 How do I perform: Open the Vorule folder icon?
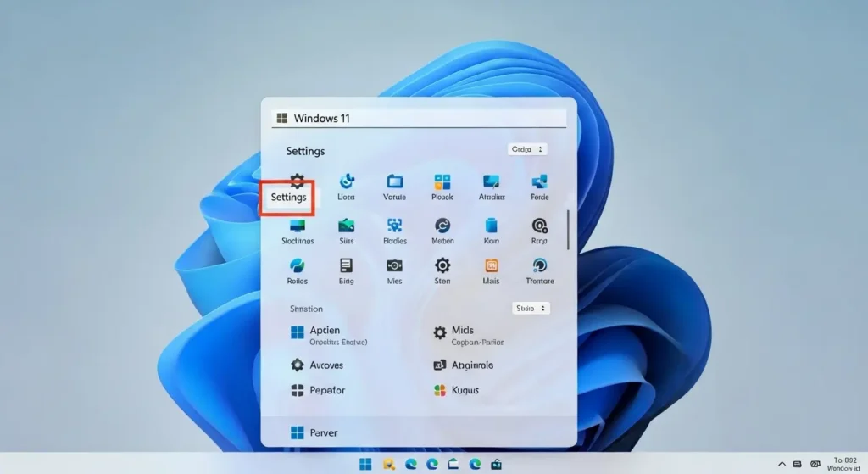[395, 181]
